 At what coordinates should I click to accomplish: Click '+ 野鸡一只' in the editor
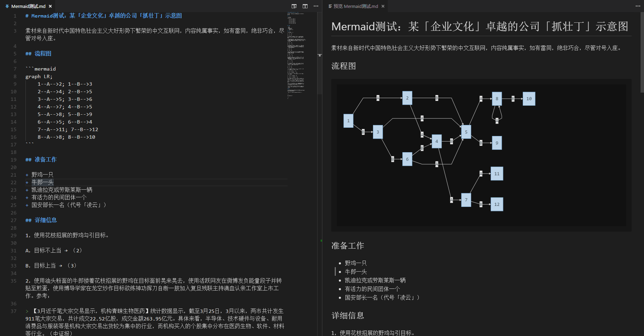(39, 175)
